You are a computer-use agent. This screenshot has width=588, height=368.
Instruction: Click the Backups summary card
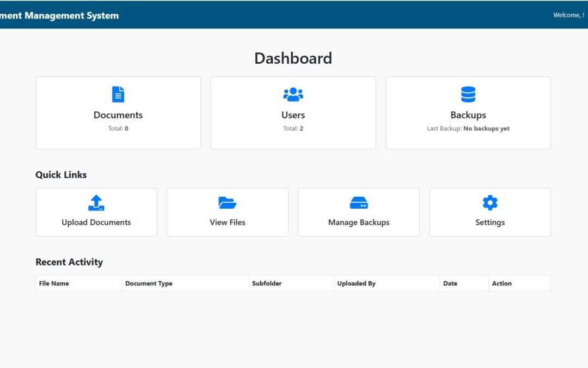click(x=468, y=112)
